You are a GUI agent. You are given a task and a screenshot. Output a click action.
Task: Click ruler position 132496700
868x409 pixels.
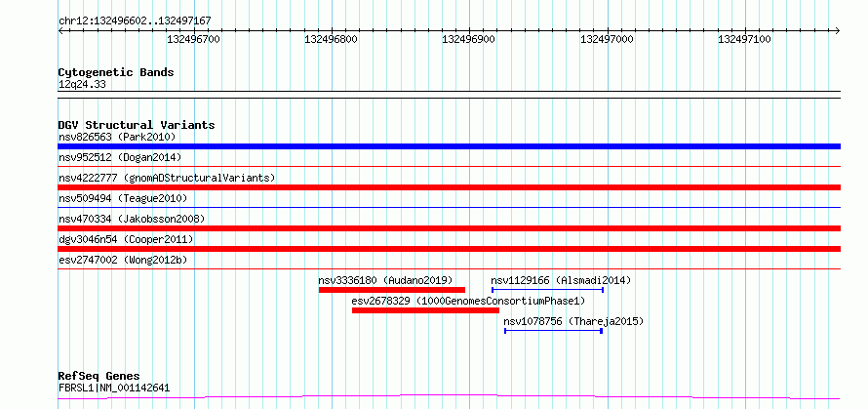pos(193,39)
